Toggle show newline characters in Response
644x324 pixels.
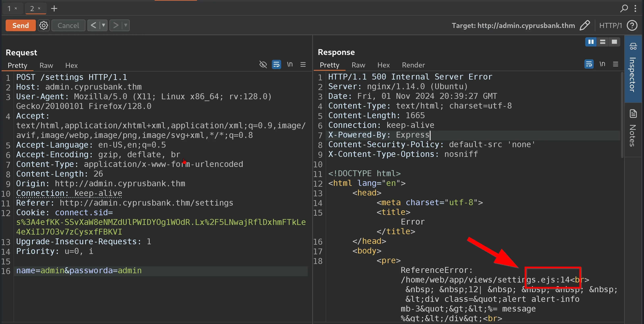pos(602,64)
